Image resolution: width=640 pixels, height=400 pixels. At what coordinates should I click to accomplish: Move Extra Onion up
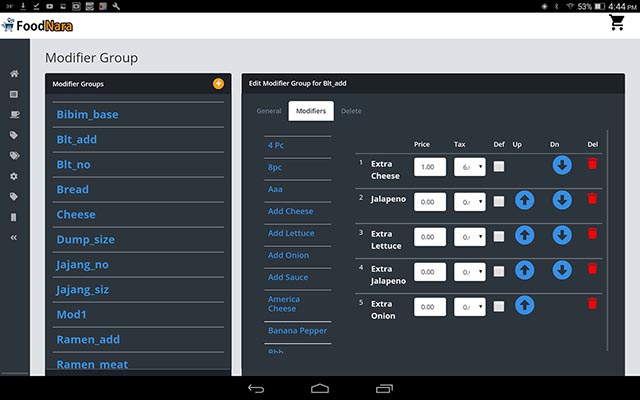click(525, 305)
